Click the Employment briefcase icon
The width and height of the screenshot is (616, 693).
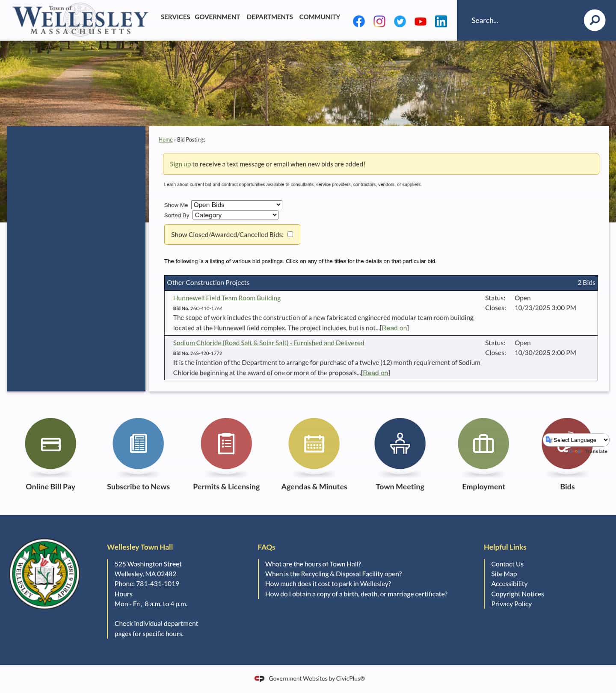point(483,444)
